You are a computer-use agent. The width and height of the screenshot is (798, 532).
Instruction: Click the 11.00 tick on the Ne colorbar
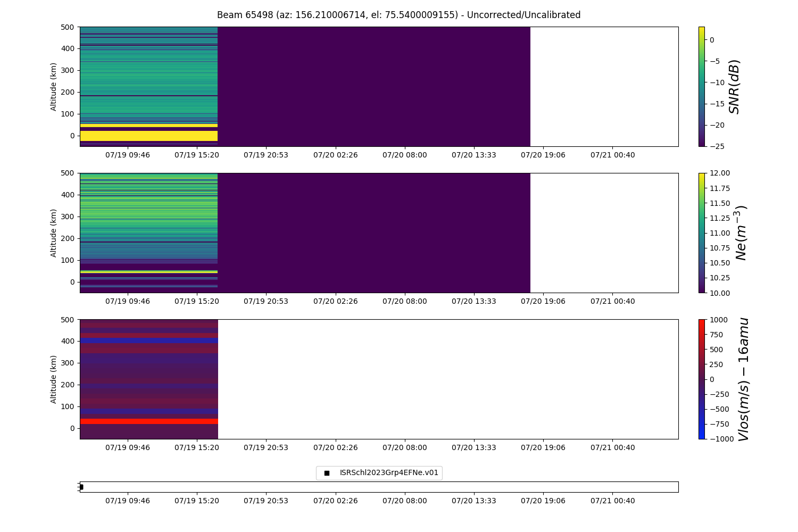click(x=719, y=232)
